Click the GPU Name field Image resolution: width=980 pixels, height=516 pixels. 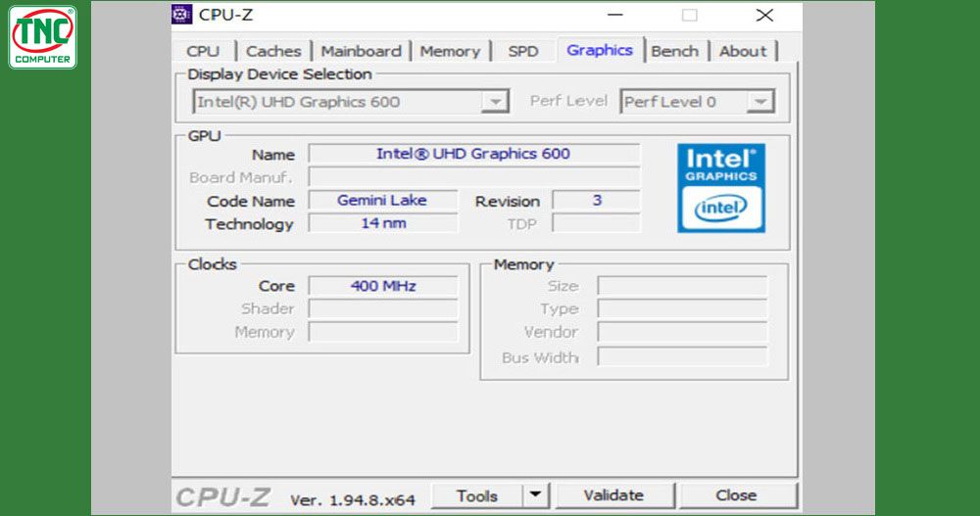[473, 154]
